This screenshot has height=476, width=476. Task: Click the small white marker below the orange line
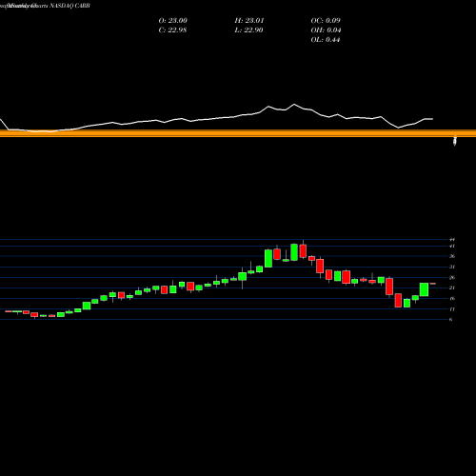tap(455, 141)
